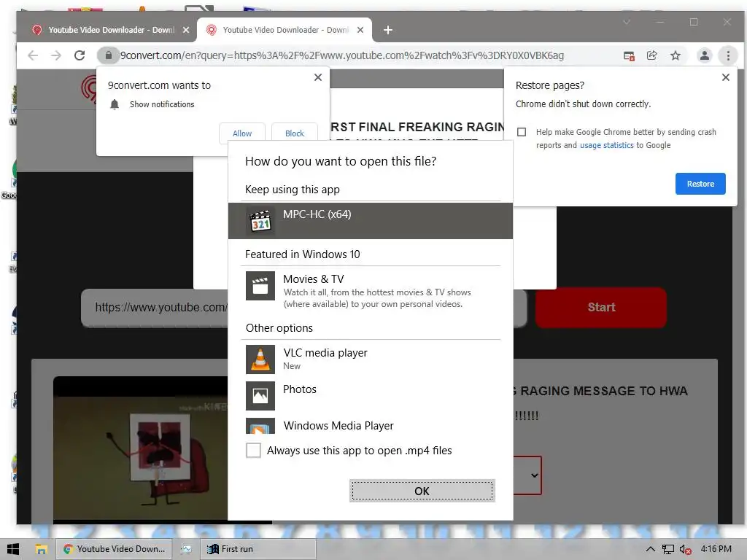This screenshot has width=747, height=560.
Task: Click the taskbar icon beside First run
Action: 186,549
